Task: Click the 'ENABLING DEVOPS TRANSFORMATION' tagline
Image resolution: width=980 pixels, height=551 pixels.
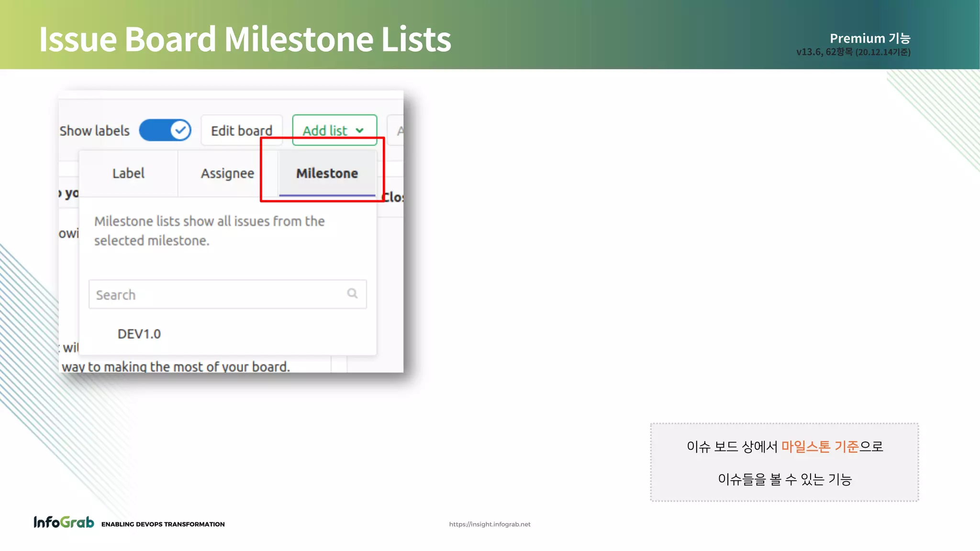Action: coord(163,524)
